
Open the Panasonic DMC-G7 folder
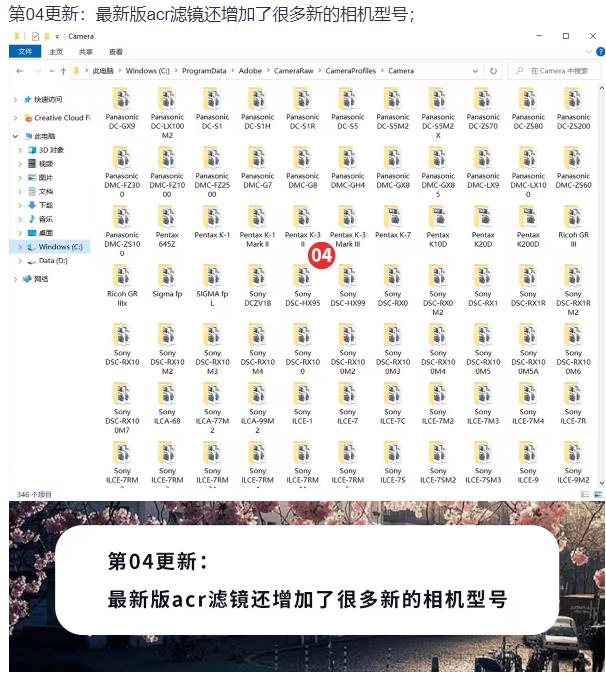[257, 167]
